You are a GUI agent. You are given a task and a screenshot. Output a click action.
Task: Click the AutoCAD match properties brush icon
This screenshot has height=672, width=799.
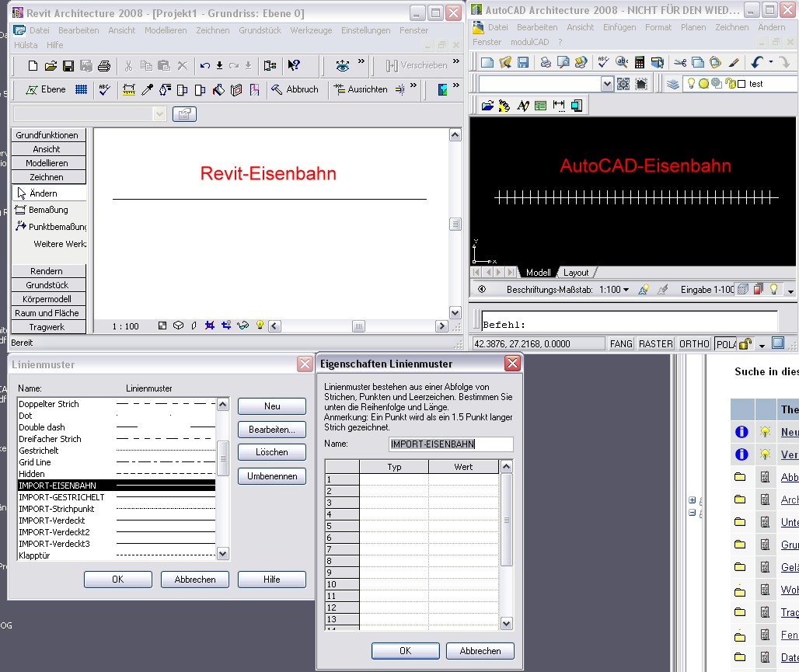coord(734,62)
